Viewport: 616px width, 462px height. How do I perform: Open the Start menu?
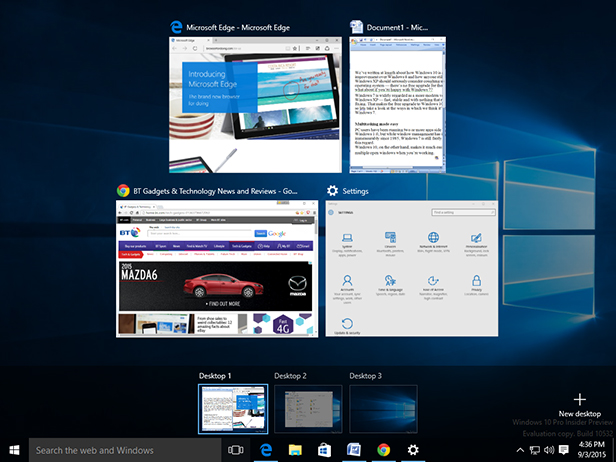tap(14, 450)
